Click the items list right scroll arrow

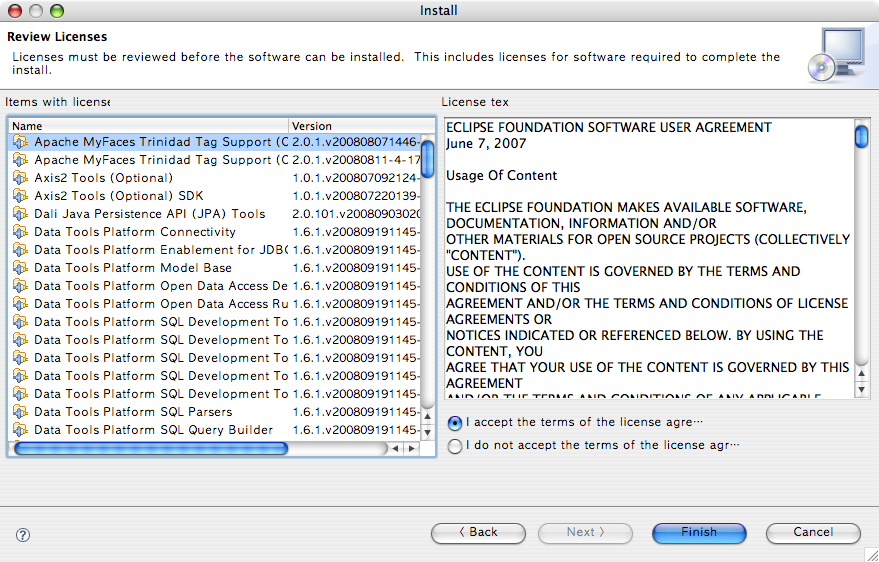tap(411, 448)
